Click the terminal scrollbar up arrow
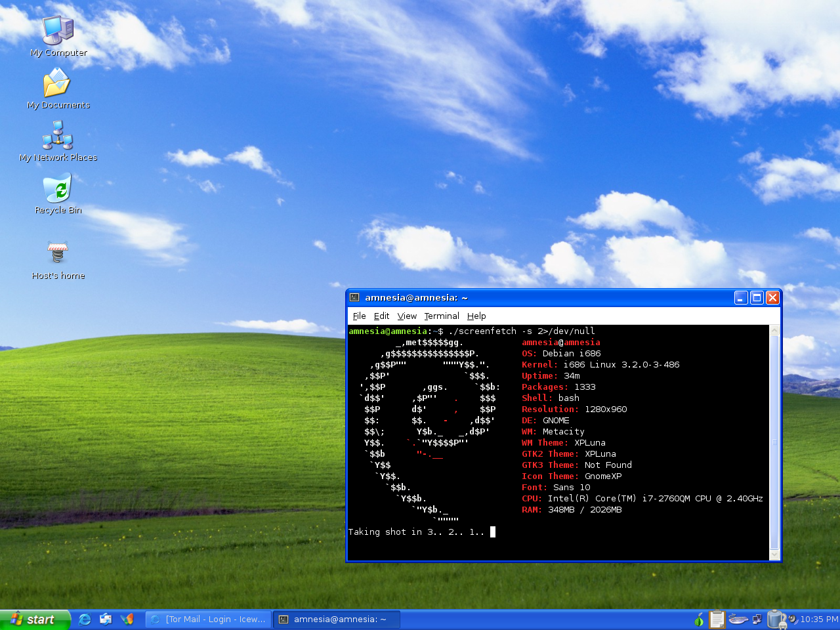Image resolution: width=840 pixels, height=630 pixels. click(774, 331)
